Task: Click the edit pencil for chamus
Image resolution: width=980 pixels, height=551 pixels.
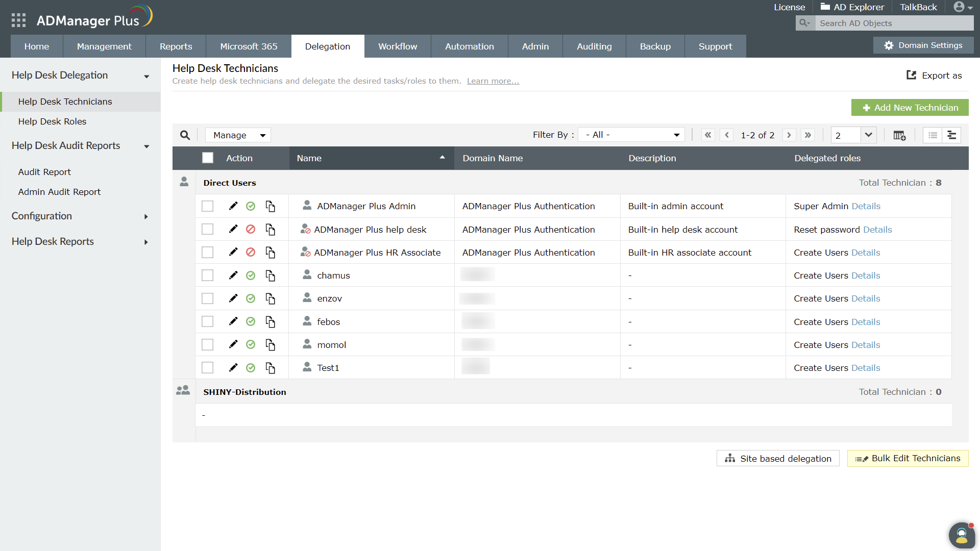Action: tap(233, 275)
